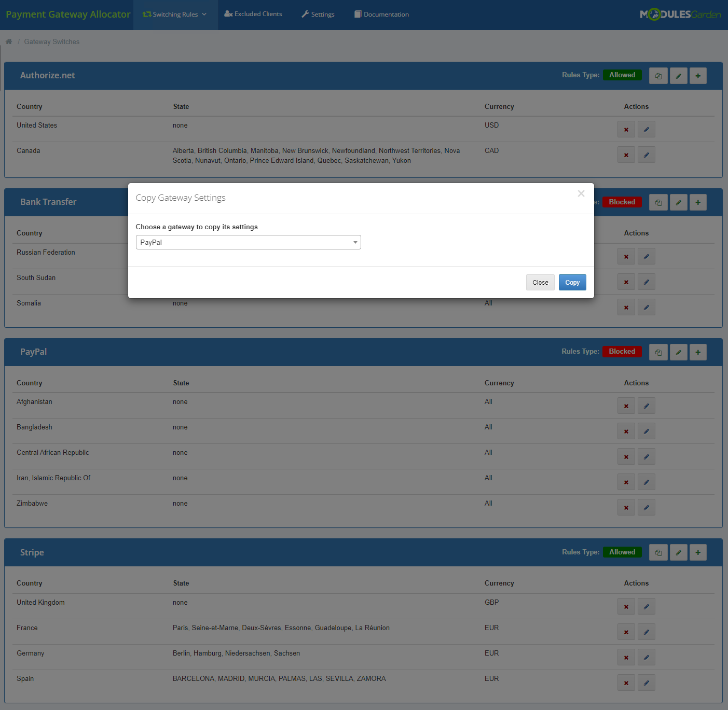This screenshot has width=728, height=710.
Task: Toggle Stripe Allowed rules type badge
Action: (622, 552)
